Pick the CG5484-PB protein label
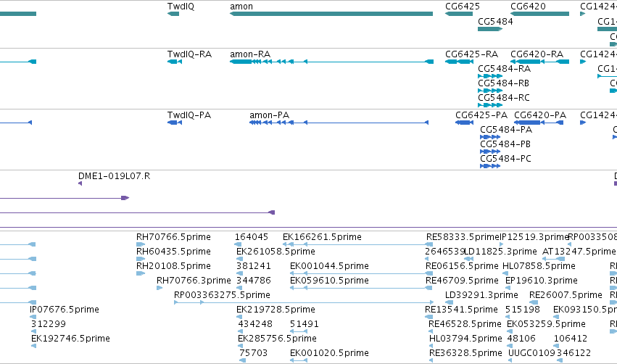The image size is (617, 364). pos(505,144)
